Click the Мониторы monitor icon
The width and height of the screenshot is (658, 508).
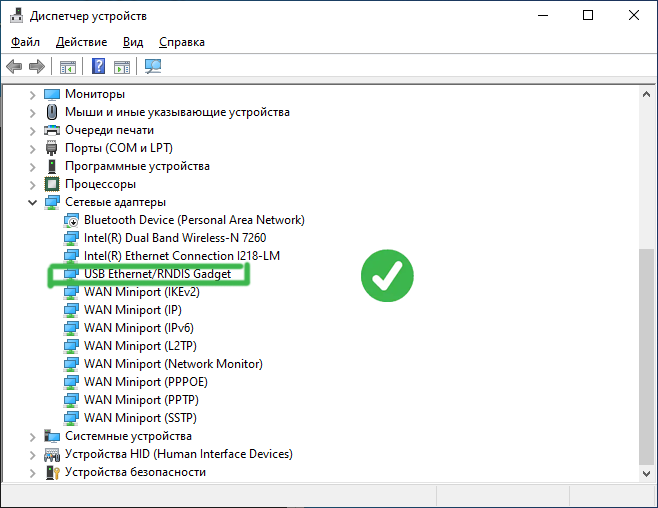(x=52, y=94)
